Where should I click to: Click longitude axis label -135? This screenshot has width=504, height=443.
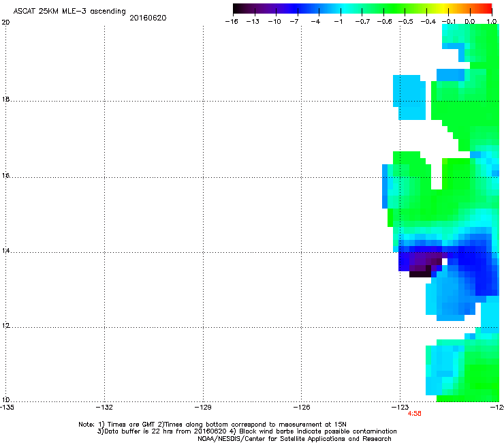click(x=7, y=408)
